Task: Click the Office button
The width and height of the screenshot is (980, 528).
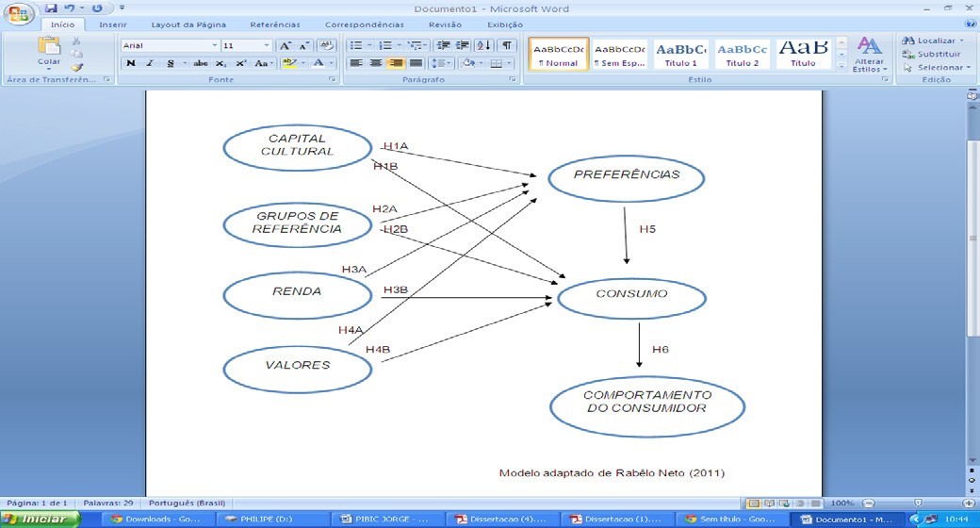Action: (20, 14)
